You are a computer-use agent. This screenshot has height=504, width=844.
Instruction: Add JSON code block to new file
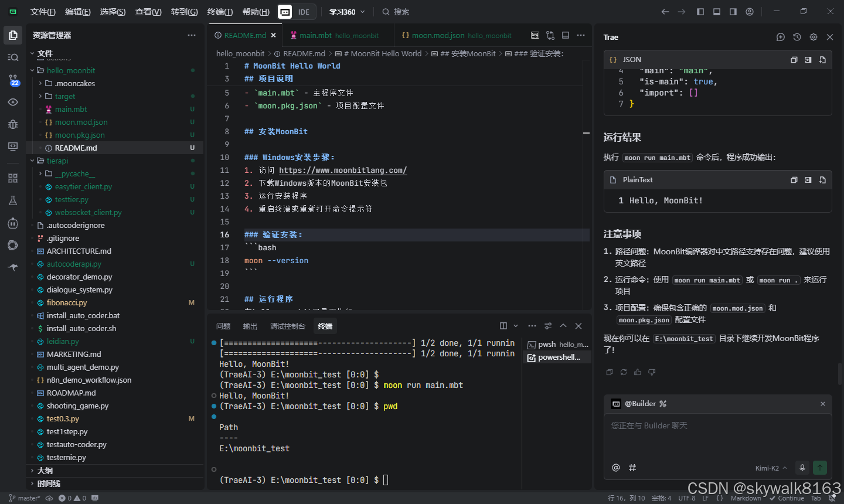[822, 60]
